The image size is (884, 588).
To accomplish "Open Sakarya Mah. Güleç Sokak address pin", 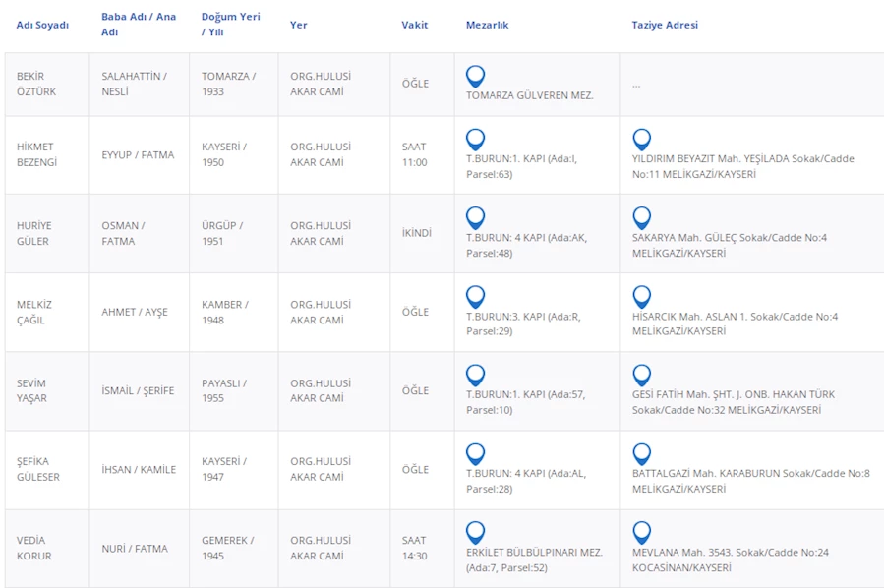I will 641,217.
